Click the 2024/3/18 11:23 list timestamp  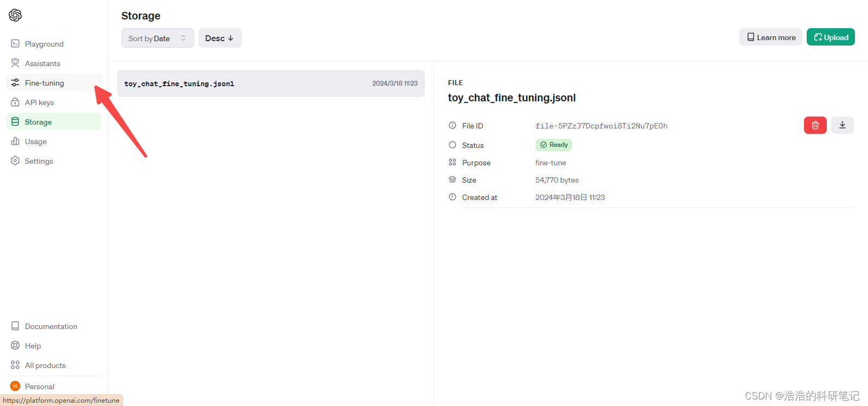[395, 83]
